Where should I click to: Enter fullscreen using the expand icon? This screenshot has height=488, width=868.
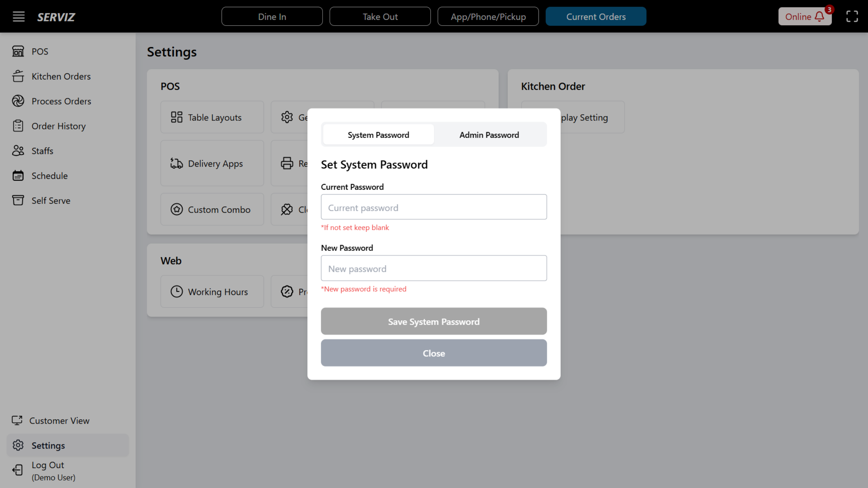pos(852,16)
